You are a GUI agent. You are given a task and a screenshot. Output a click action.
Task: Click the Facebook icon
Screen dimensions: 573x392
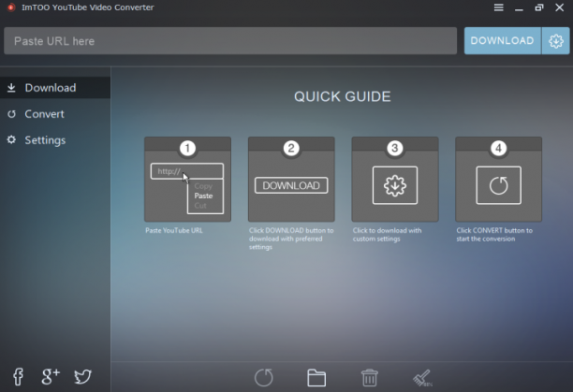[18, 376]
